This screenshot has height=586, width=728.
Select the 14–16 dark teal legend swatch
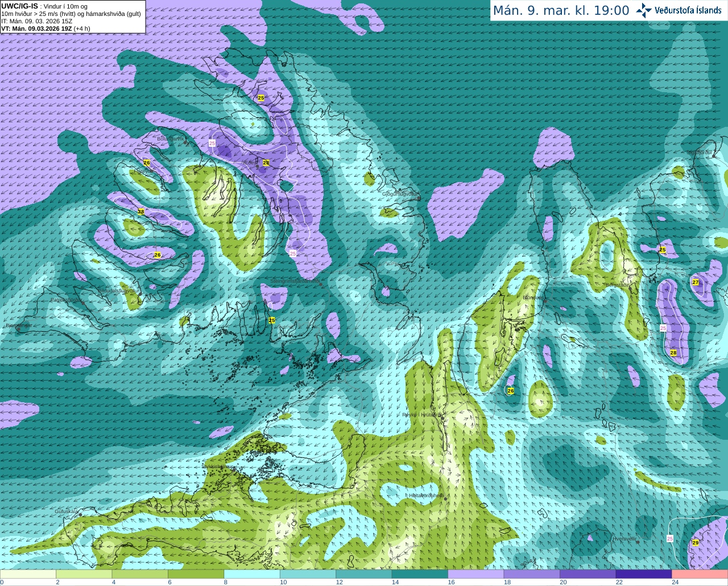pyautogui.click(x=420, y=574)
